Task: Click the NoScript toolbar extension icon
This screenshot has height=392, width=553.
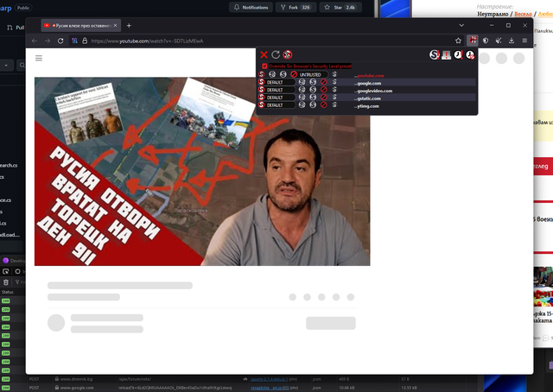Action: click(473, 41)
